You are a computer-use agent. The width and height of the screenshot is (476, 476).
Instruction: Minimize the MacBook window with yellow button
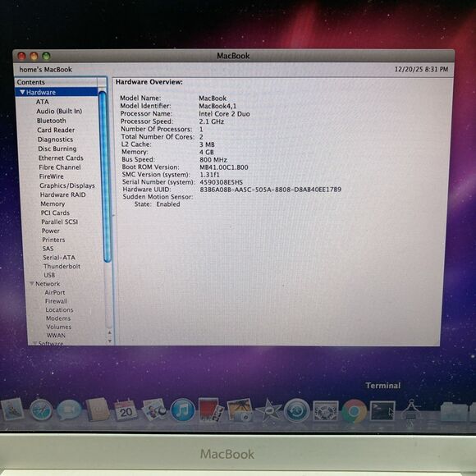pyautogui.click(x=34, y=56)
